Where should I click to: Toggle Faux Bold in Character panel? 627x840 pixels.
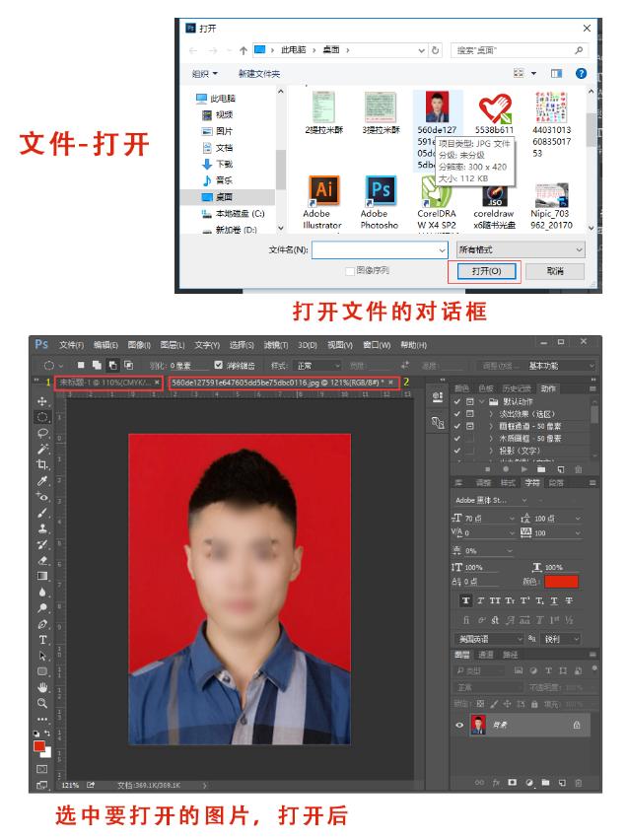465,601
